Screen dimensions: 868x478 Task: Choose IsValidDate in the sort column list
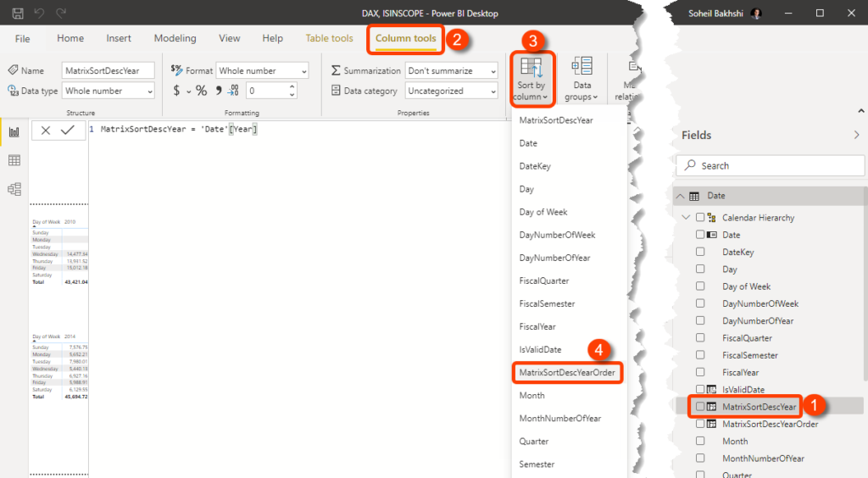pos(540,350)
